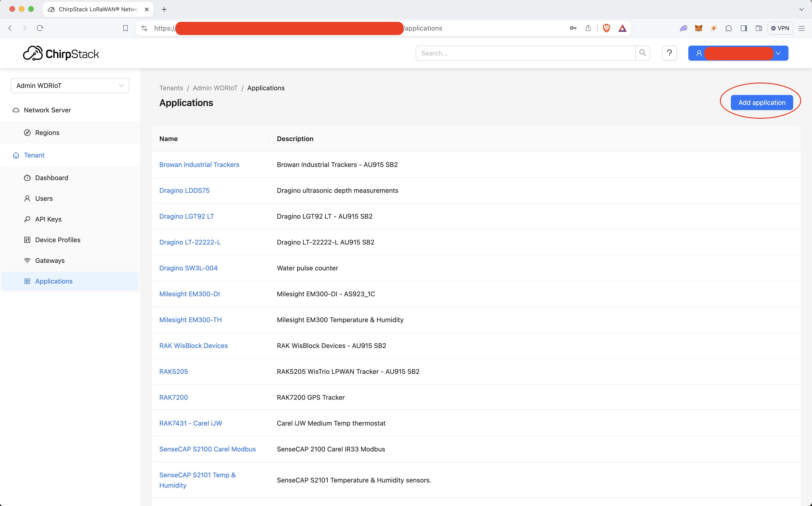
Task: Expand the browser tab list chevron
Action: pos(801,9)
